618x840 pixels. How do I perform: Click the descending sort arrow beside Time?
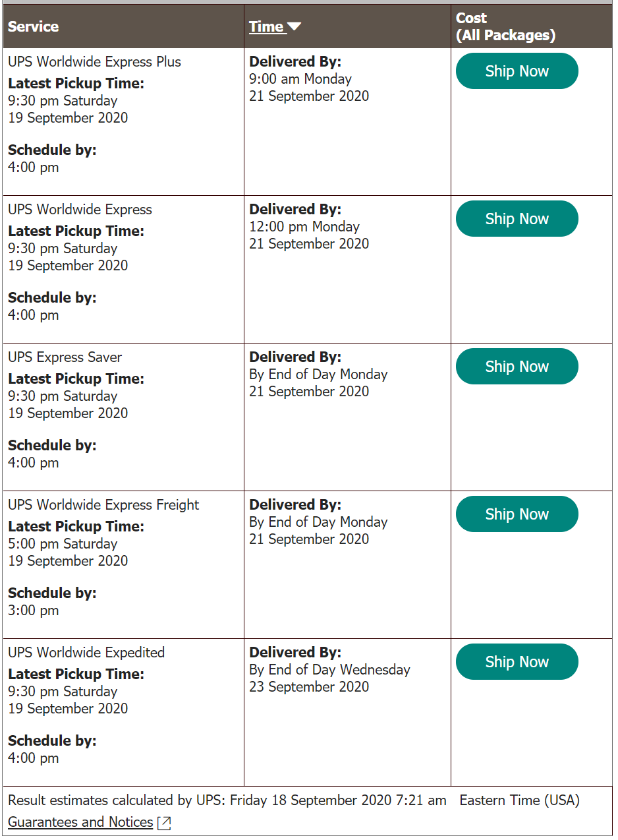click(295, 26)
